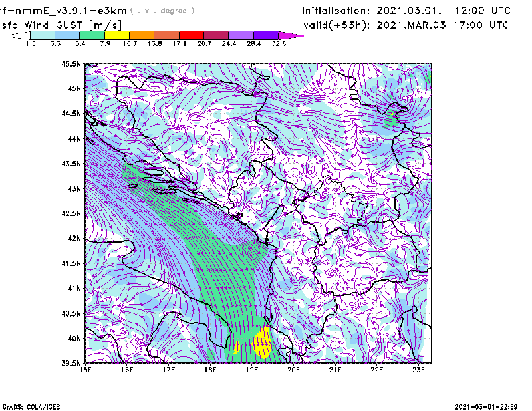
Task: Pick the yellow legend swatch for 7.9–10.7
Action: (x=117, y=35)
